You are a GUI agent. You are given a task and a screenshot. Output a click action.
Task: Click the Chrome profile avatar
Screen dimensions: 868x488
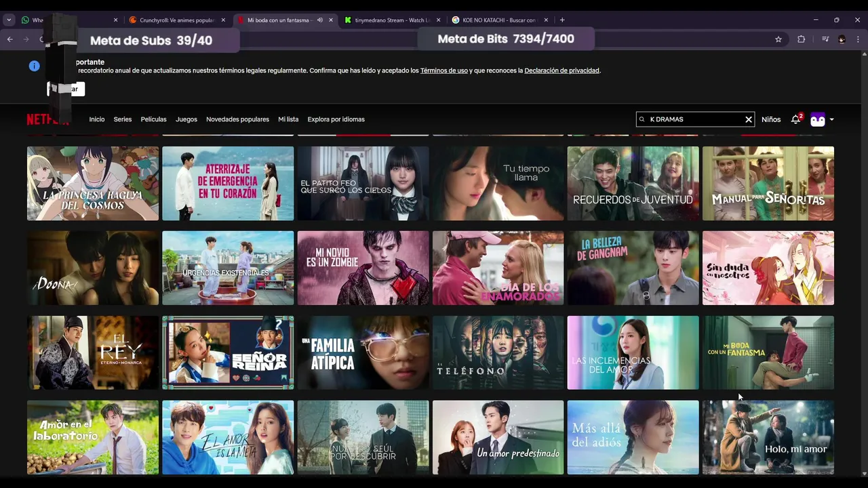[x=842, y=39]
